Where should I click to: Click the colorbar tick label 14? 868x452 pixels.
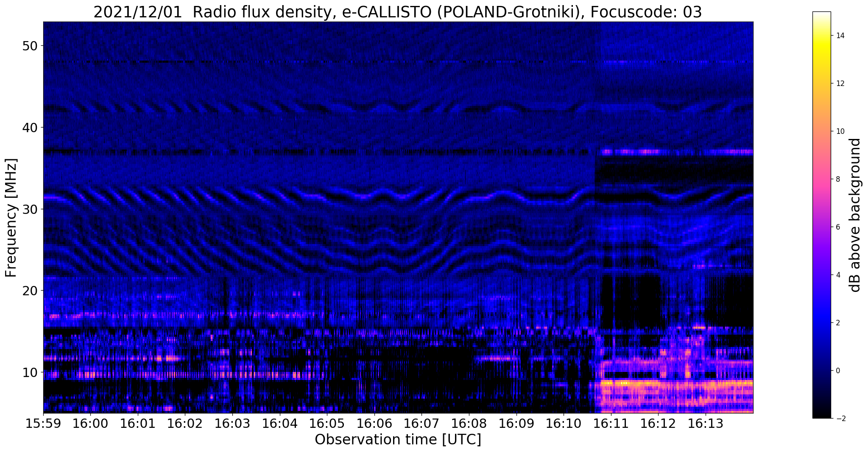click(x=840, y=36)
